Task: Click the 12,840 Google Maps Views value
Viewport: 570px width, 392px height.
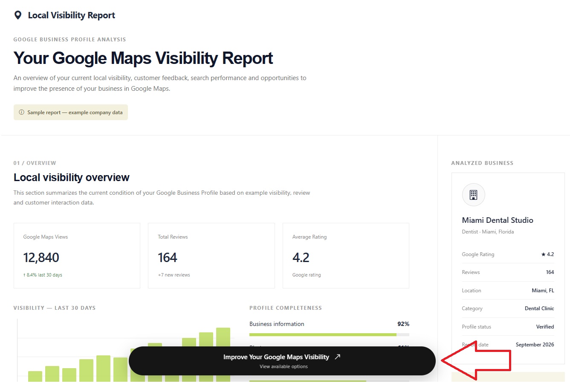Action: pyautogui.click(x=41, y=257)
